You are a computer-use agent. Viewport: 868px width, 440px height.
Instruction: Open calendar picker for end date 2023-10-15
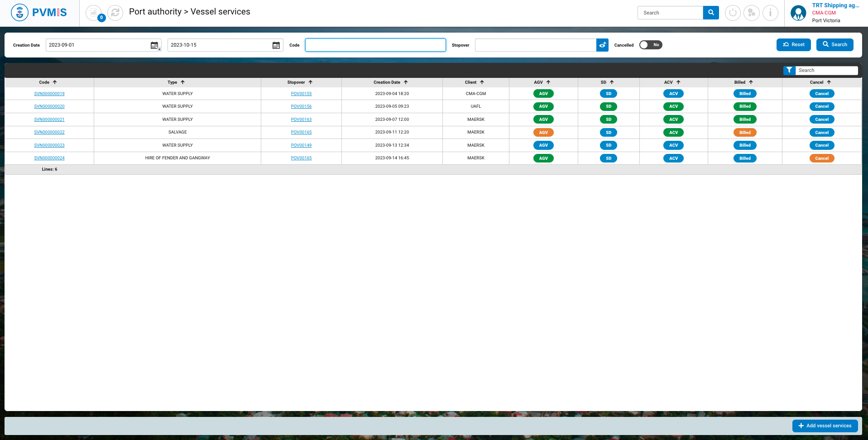pos(276,45)
